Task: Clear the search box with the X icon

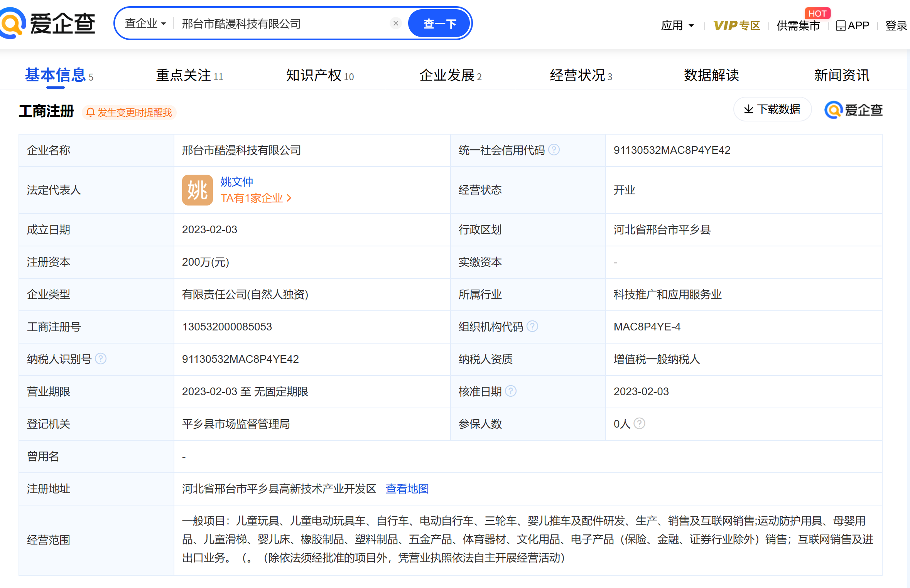Action: (395, 24)
